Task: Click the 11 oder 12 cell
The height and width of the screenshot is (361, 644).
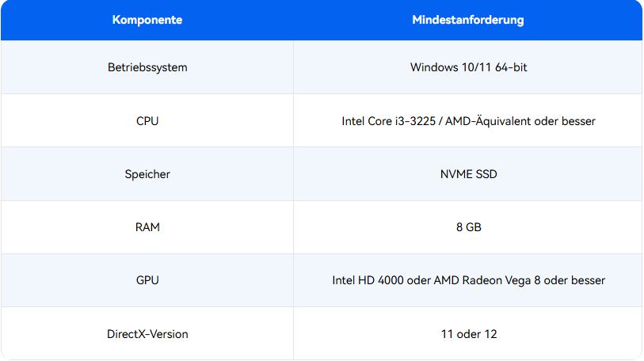Action: (469, 334)
